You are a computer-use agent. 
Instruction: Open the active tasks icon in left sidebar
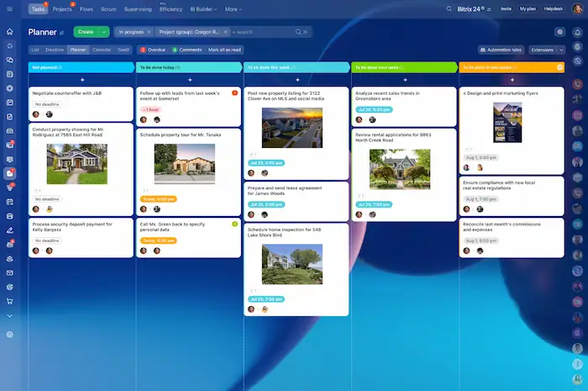click(10, 173)
